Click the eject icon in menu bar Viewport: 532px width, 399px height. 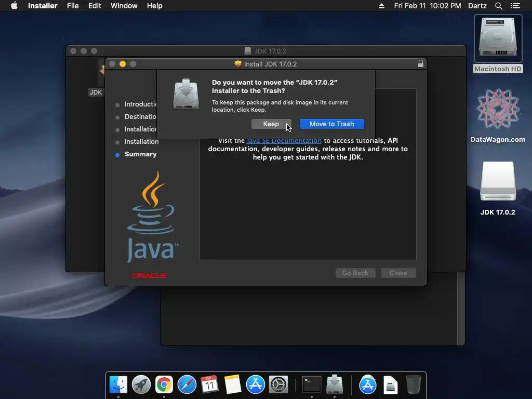(x=381, y=6)
